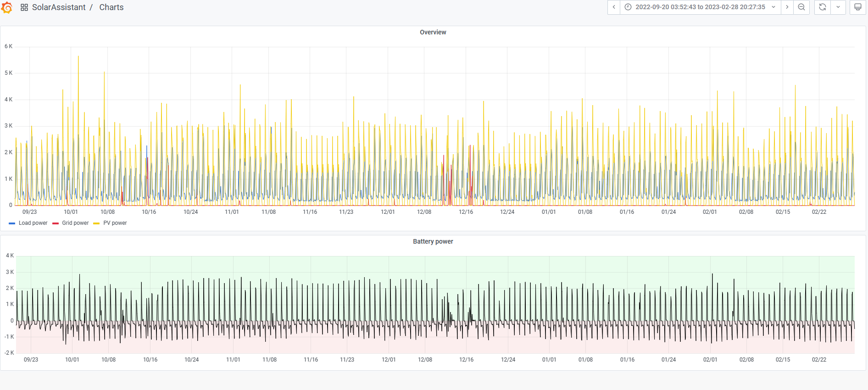
Task: Open the dashboards grid icon
Action: click(24, 7)
